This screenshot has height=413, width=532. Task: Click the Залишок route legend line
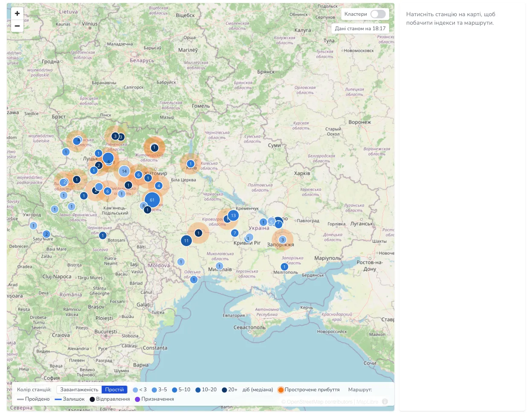(x=58, y=399)
